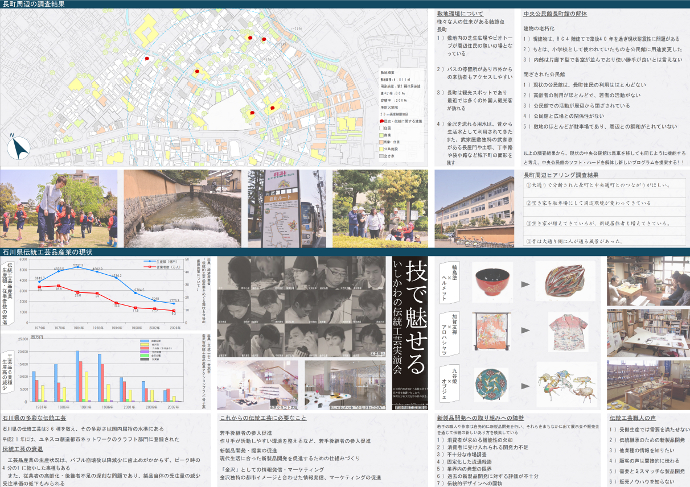Open the pottery shop display photo
This screenshot has height=487, width=690.
click(x=649, y=385)
